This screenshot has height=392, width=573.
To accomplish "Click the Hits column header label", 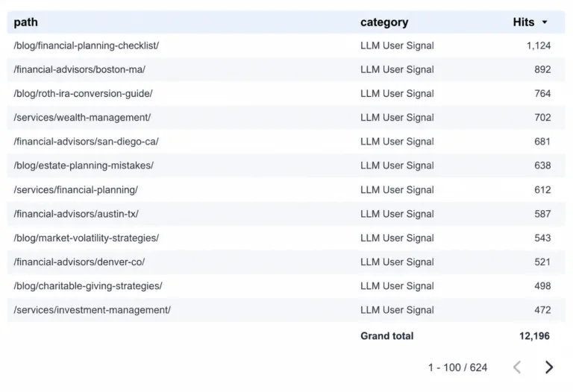I will coord(523,22).
